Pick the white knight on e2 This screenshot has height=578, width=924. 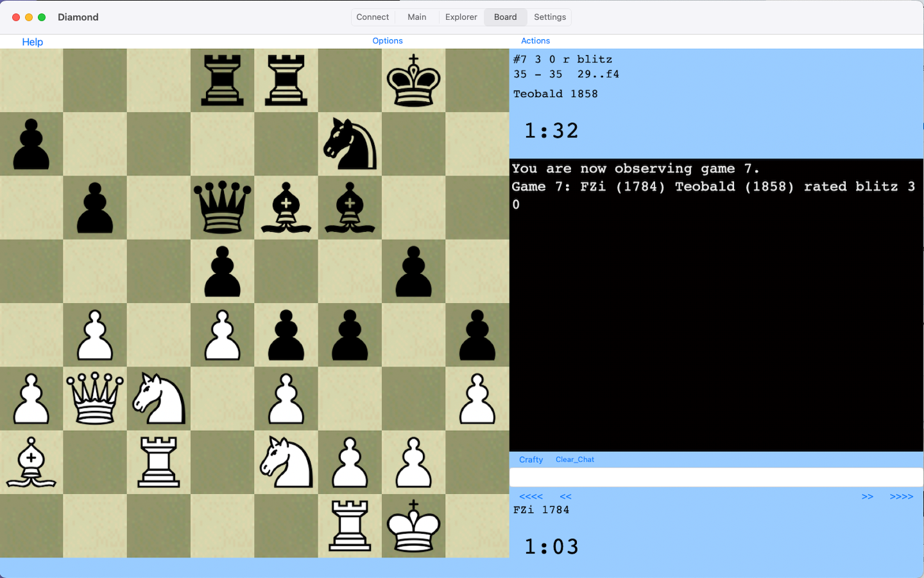click(286, 462)
